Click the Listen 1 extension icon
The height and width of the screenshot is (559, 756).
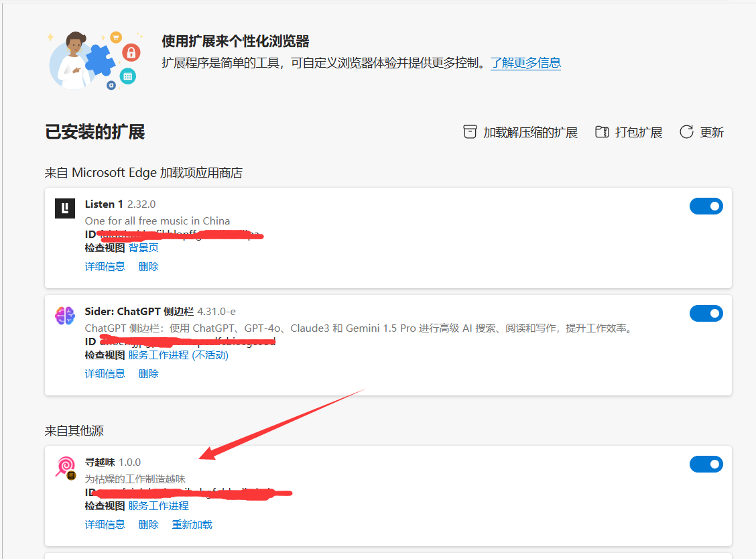pos(65,208)
